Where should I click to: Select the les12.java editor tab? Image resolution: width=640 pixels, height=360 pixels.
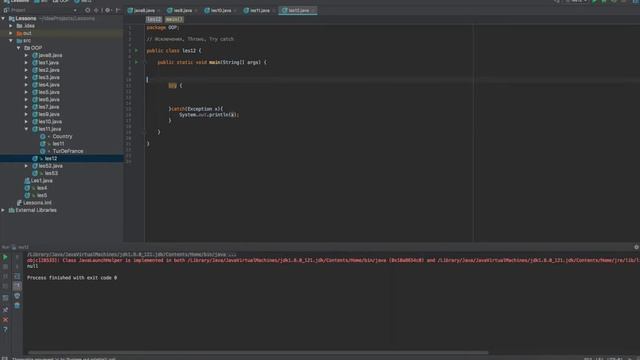coord(298,11)
